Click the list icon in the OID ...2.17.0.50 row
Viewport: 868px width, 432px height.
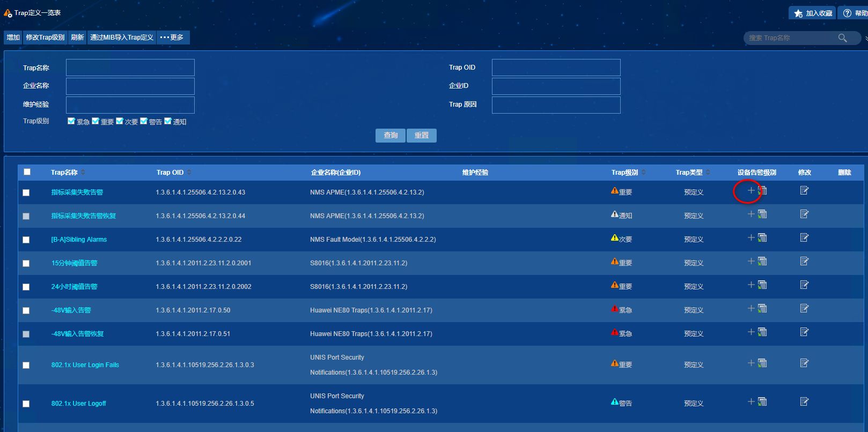[762, 309]
